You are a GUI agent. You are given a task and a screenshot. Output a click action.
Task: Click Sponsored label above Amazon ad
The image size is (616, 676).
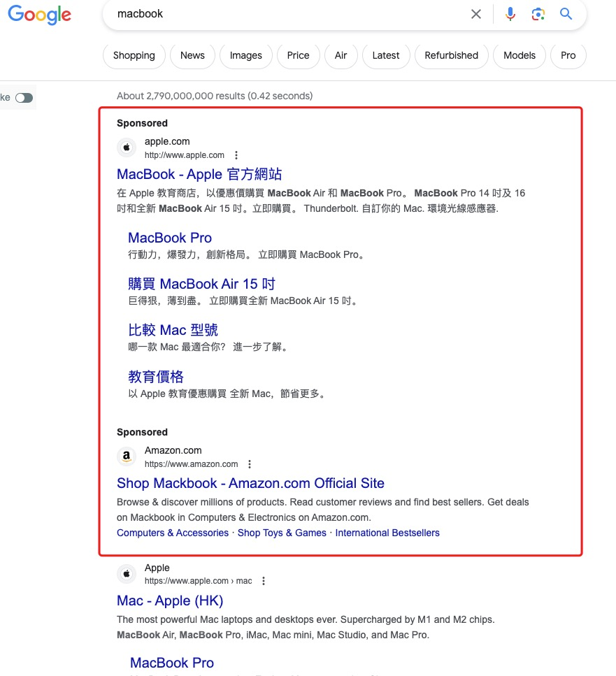142,433
